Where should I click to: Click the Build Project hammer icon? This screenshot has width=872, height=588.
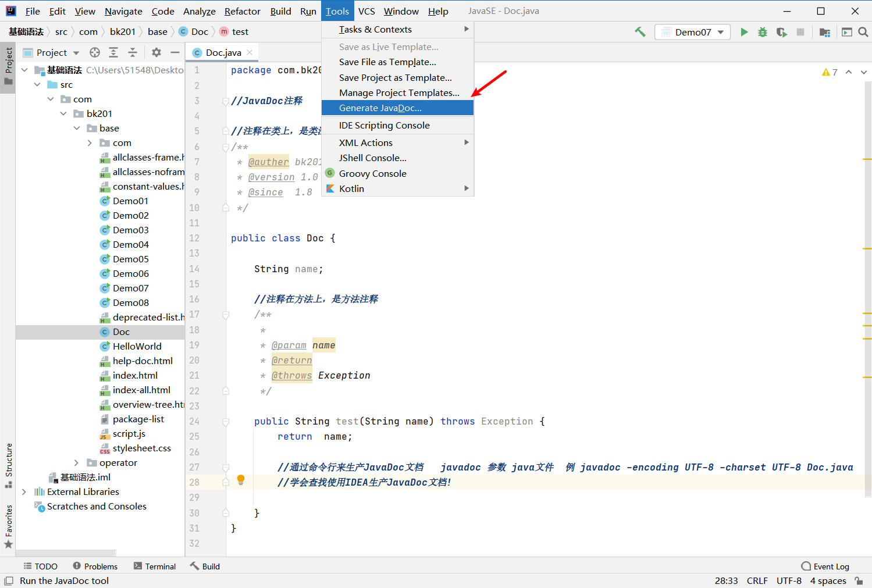(640, 32)
